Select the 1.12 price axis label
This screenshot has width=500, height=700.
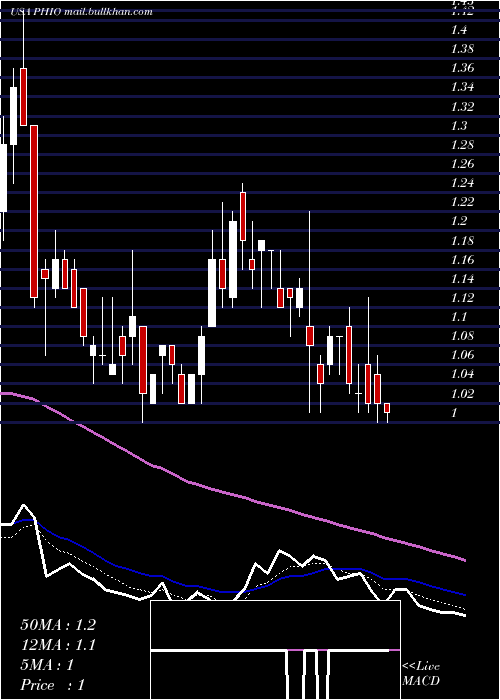(x=462, y=298)
